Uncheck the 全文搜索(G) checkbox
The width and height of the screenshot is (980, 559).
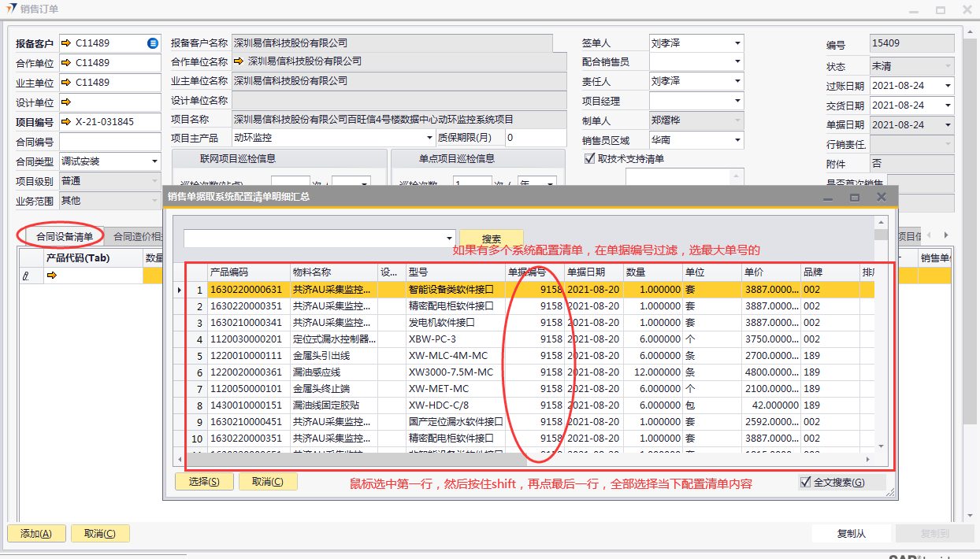click(805, 483)
